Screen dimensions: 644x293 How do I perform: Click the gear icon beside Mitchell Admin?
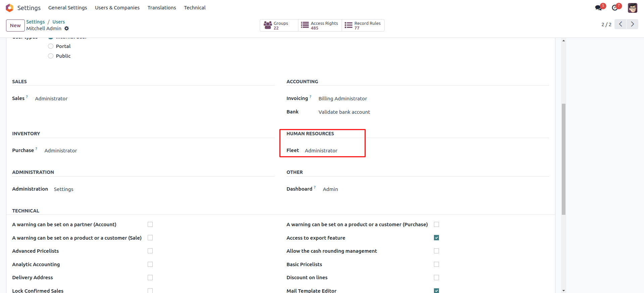point(66,29)
